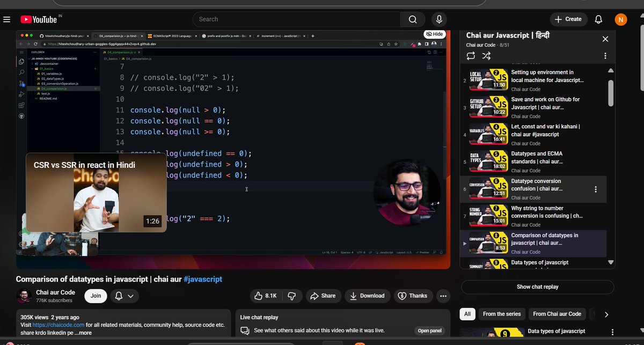The height and width of the screenshot is (345, 644).
Task: Click the Hide button on video overlay
Action: coord(435,34)
